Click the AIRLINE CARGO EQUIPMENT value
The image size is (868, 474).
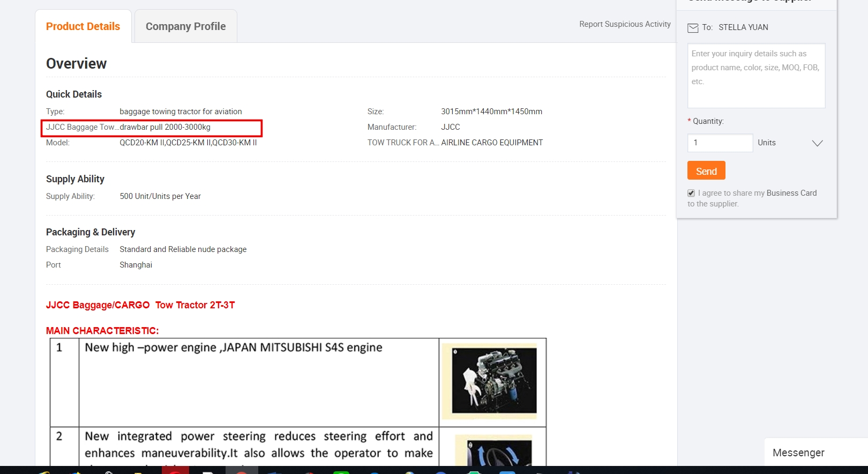point(492,143)
